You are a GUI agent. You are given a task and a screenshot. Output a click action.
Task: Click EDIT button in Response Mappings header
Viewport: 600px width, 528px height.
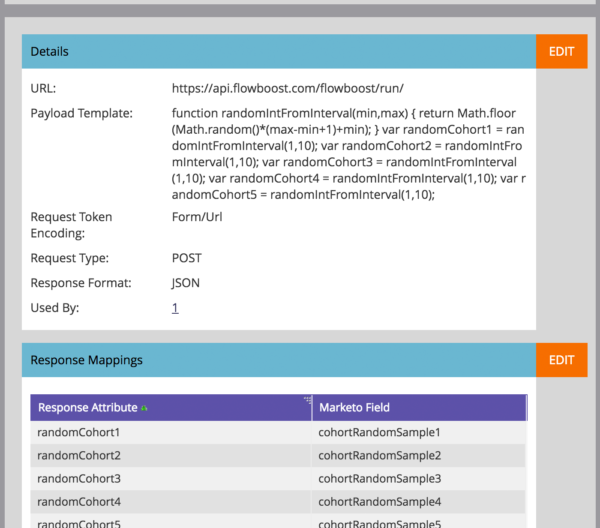coord(561,360)
